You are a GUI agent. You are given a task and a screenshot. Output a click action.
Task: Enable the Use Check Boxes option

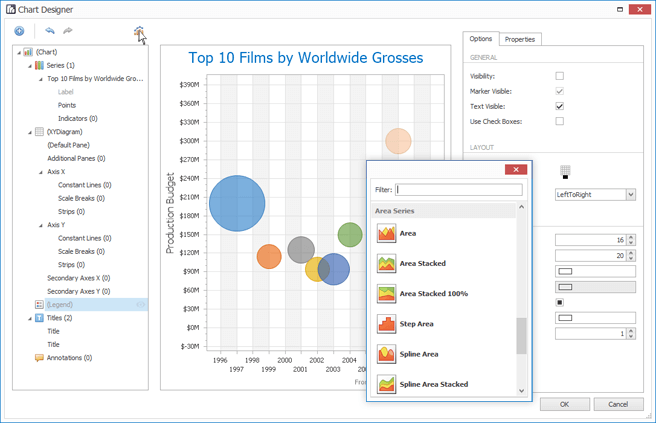(x=560, y=121)
